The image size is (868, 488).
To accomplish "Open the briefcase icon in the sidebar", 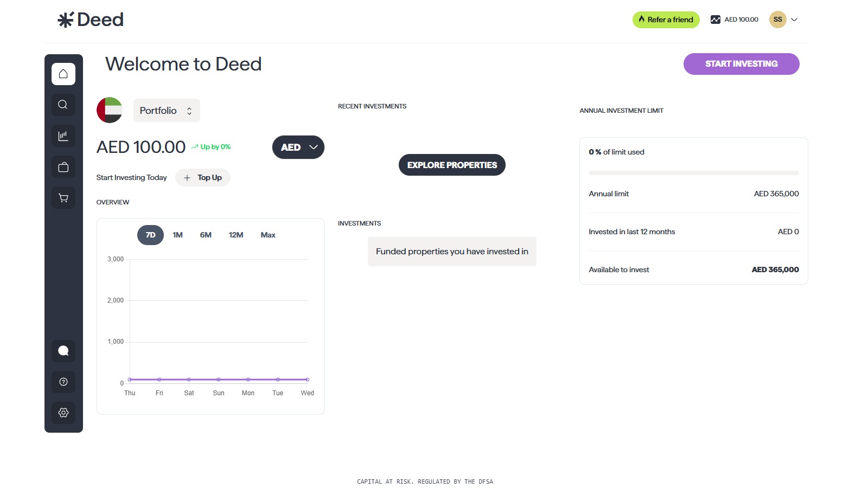I will [63, 166].
